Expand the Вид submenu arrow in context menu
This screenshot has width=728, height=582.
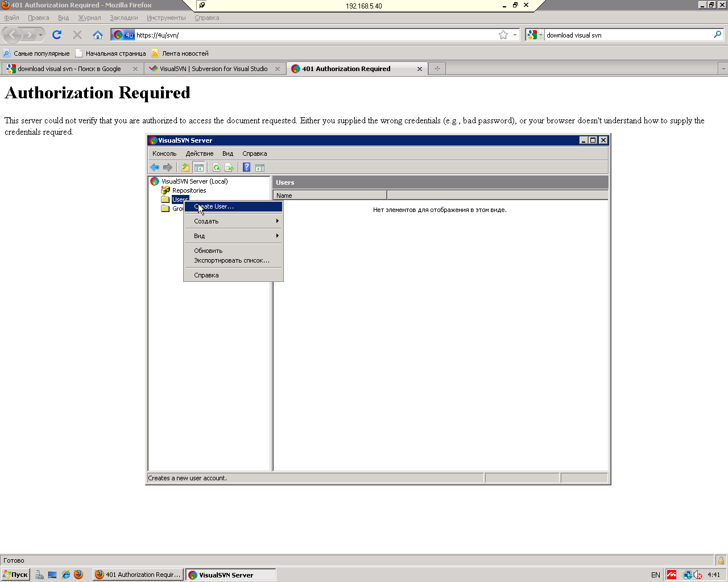click(278, 236)
